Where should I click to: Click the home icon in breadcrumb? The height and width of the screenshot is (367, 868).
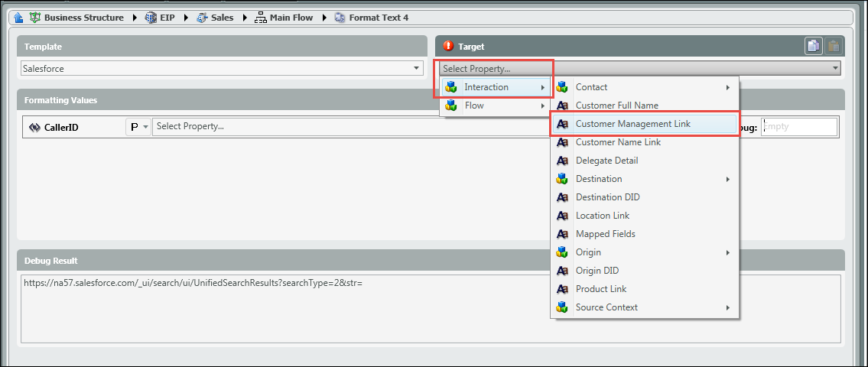click(19, 18)
